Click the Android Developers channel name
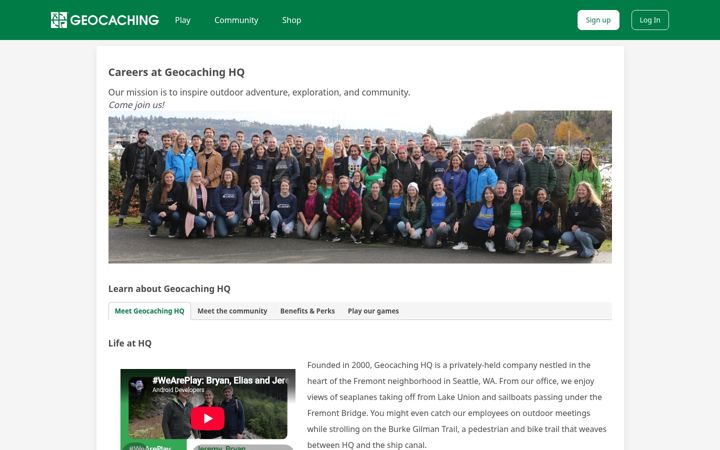 pyautogui.click(x=178, y=390)
